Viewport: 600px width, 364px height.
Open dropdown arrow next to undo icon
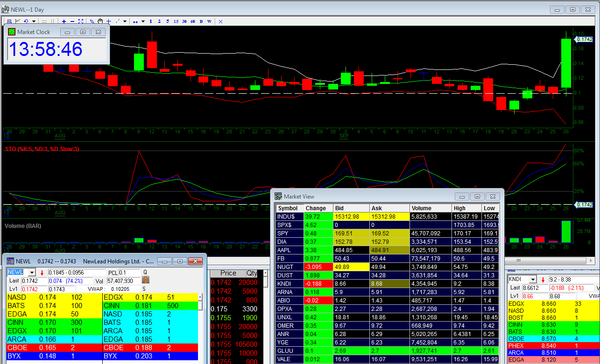tap(34, 21)
